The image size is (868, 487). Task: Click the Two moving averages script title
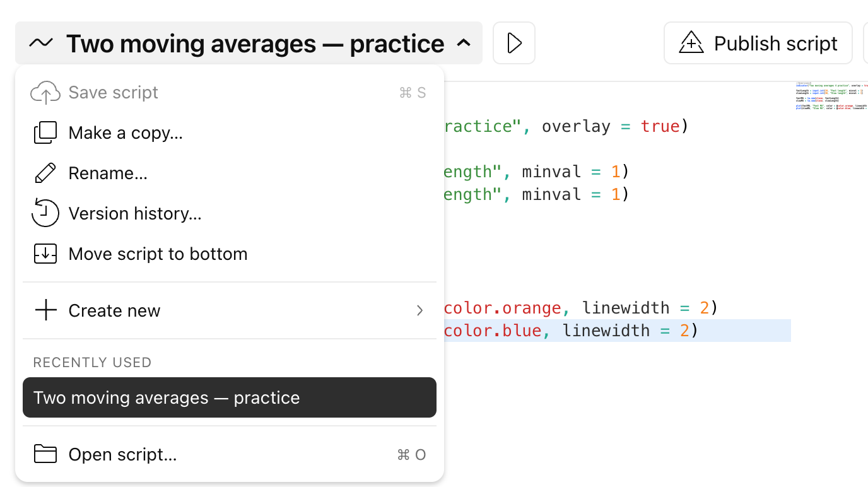[255, 44]
